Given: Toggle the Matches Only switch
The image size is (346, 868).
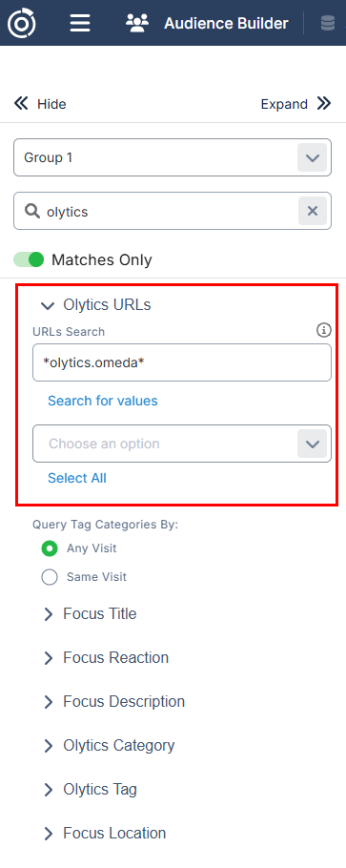Looking at the screenshot, I should (29, 259).
